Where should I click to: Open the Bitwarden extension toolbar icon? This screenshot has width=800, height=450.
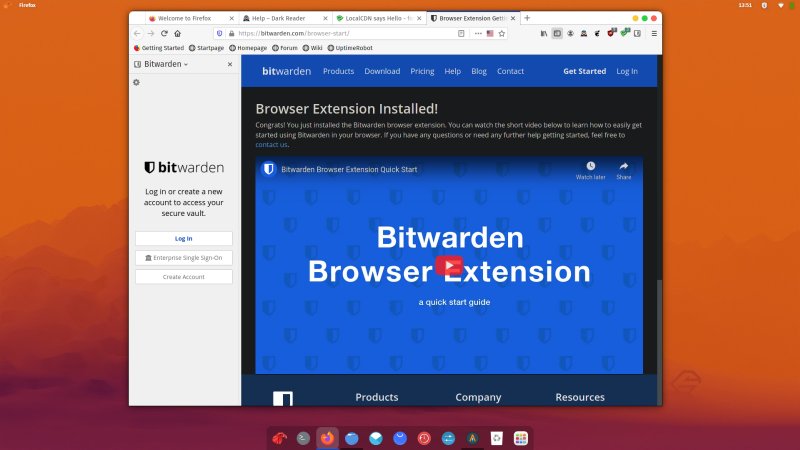[638, 33]
